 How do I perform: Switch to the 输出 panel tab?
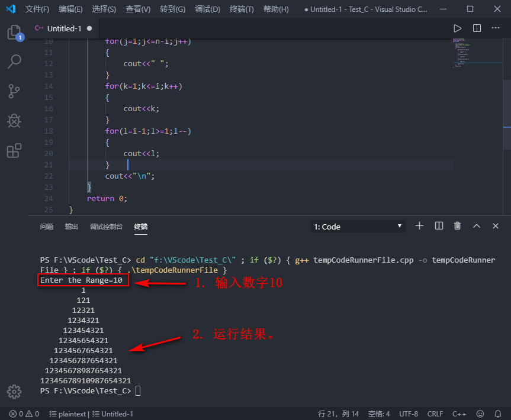click(71, 226)
